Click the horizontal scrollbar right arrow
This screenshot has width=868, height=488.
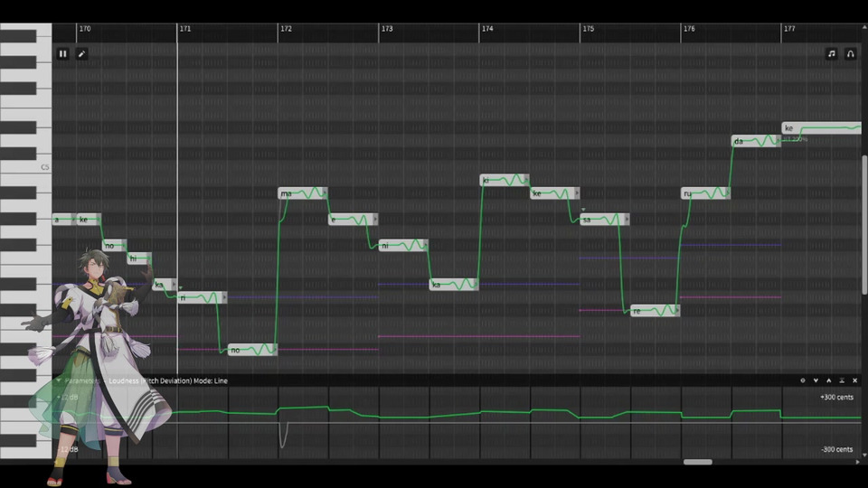pyautogui.click(x=857, y=462)
